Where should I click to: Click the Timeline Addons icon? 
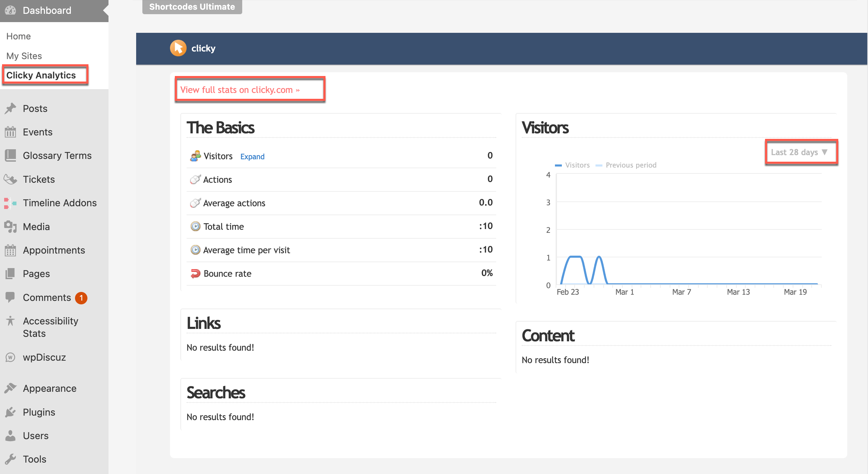coord(10,203)
